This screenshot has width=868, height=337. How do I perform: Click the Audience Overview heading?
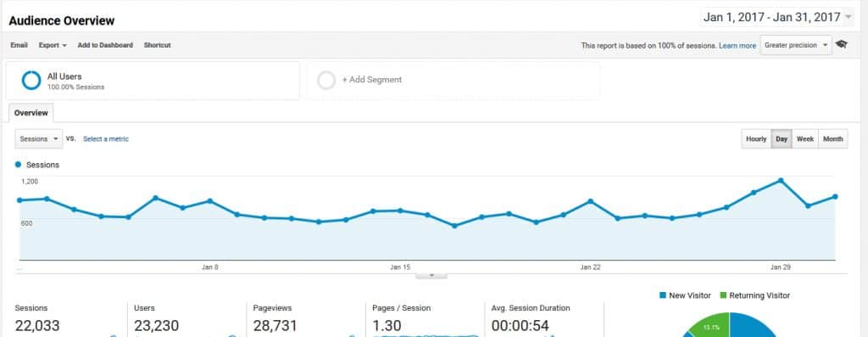tap(62, 21)
